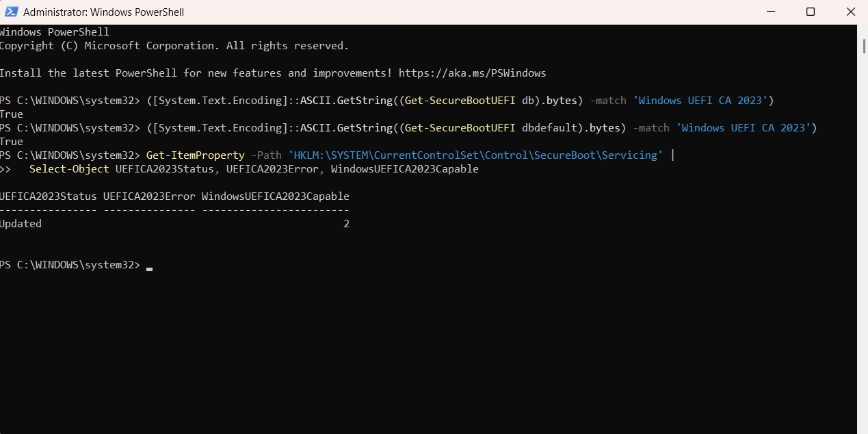The height and width of the screenshot is (434, 868).
Task: Click the 'Copyright (C) Microsoft Corporation' line
Action: [174, 46]
